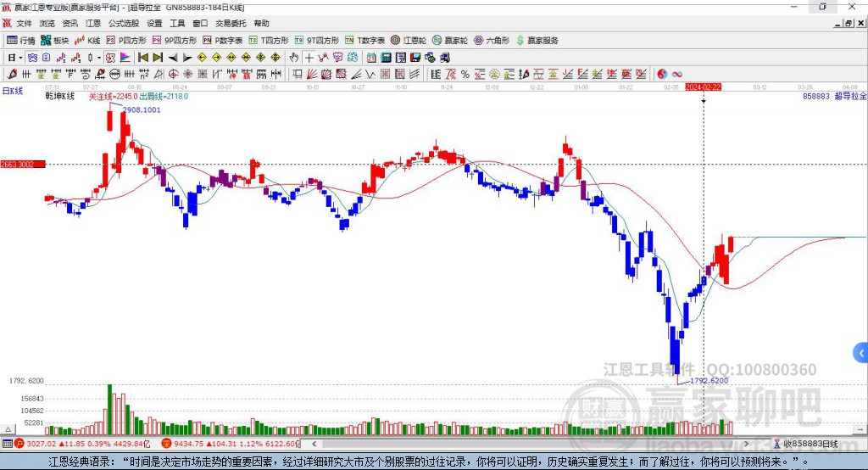Click the status bar grid icon
868x470 pixels.
(7, 444)
